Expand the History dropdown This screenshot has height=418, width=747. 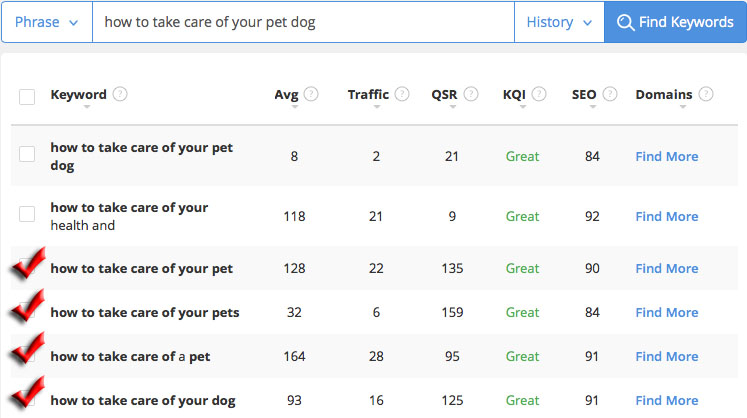point(559,22)
